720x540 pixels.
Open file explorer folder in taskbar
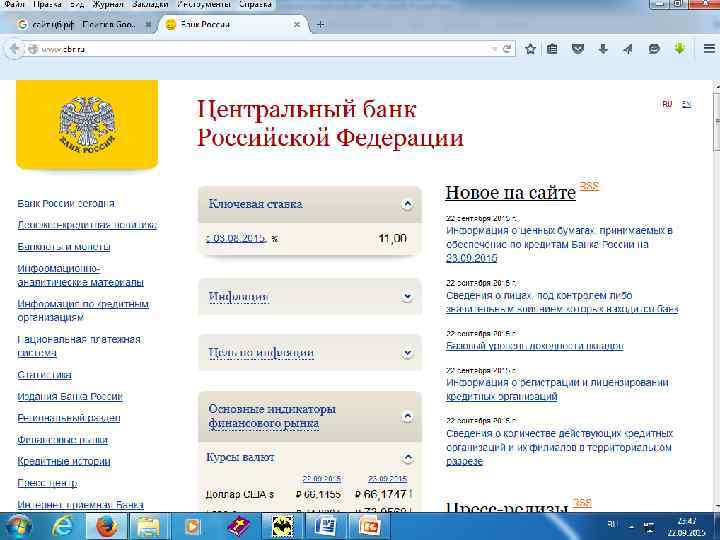[x=148, y=526]
